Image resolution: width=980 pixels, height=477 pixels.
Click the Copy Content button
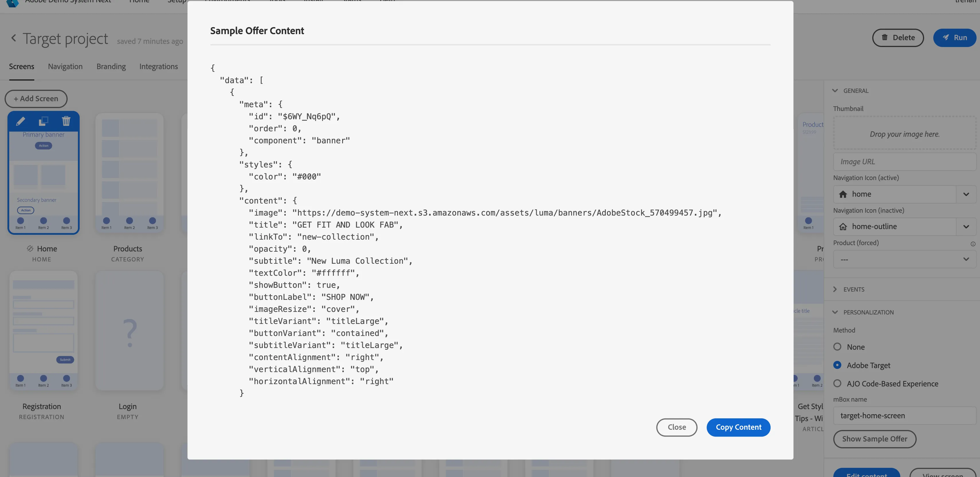738,427
